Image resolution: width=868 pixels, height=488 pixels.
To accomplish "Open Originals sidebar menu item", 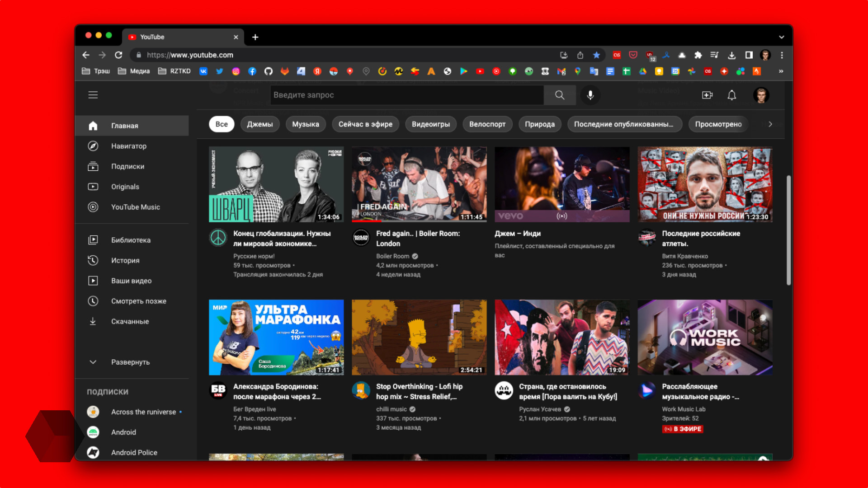I will [125, 186].
